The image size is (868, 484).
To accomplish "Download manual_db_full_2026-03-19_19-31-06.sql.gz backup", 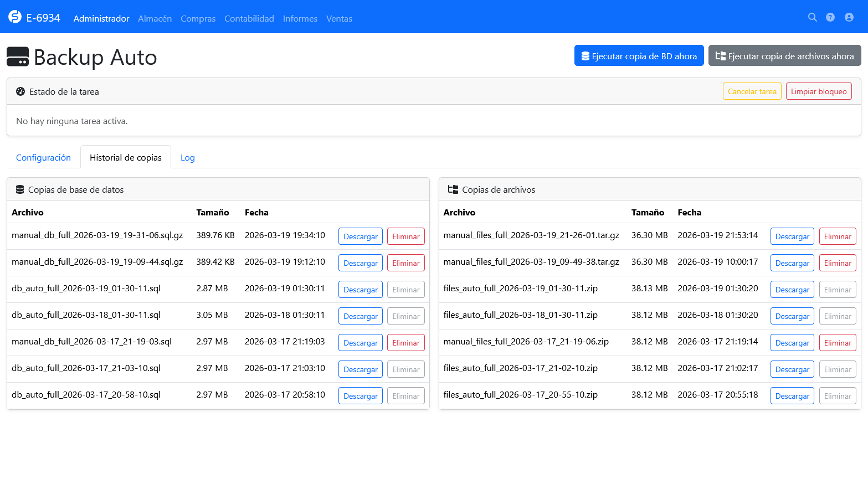I will point(360,236).
